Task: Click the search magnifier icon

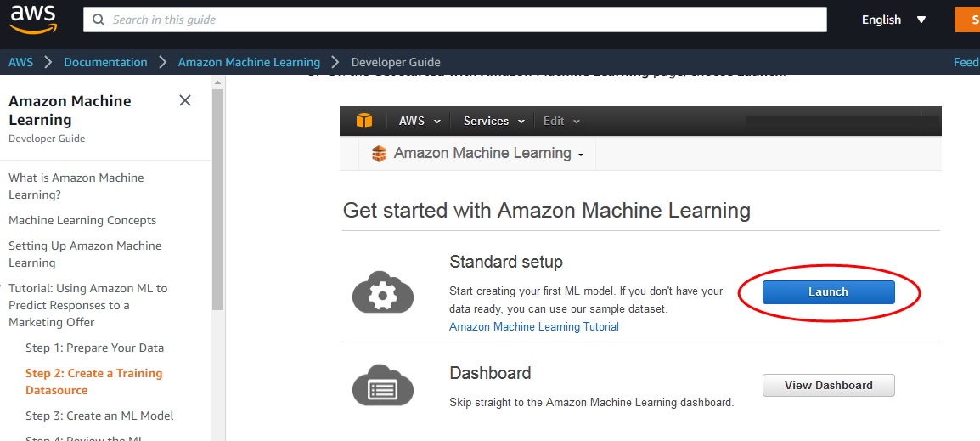Action: (99, 20)
